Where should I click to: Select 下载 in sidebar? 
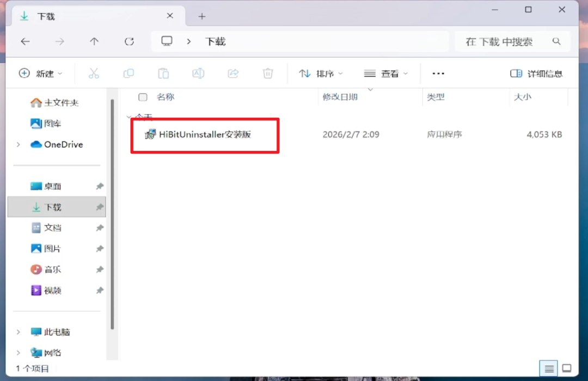click(57, 207)
